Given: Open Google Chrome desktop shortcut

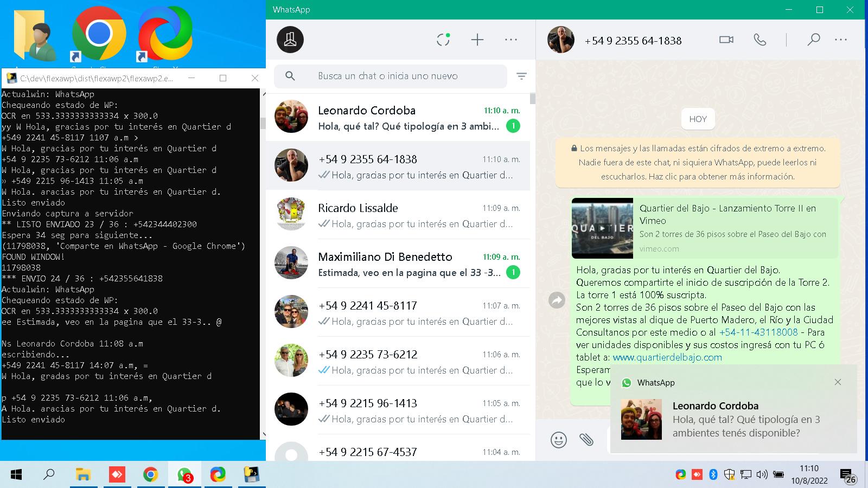Looking at the screenshot, I should [99, 34].
